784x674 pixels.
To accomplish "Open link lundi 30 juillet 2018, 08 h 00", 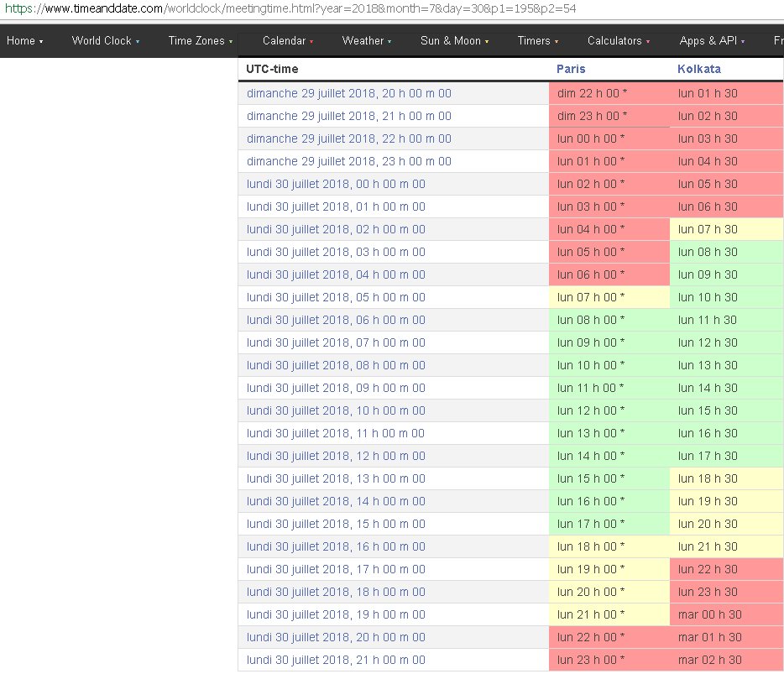I will 336,365.
